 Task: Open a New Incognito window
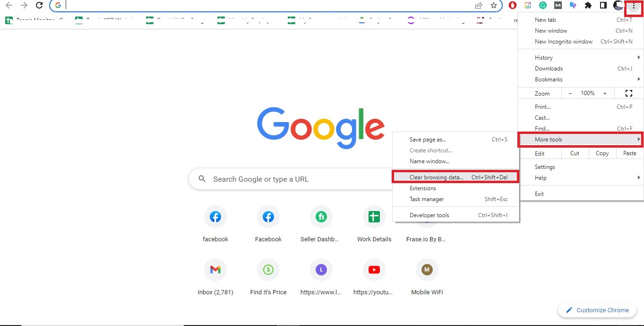564,41
